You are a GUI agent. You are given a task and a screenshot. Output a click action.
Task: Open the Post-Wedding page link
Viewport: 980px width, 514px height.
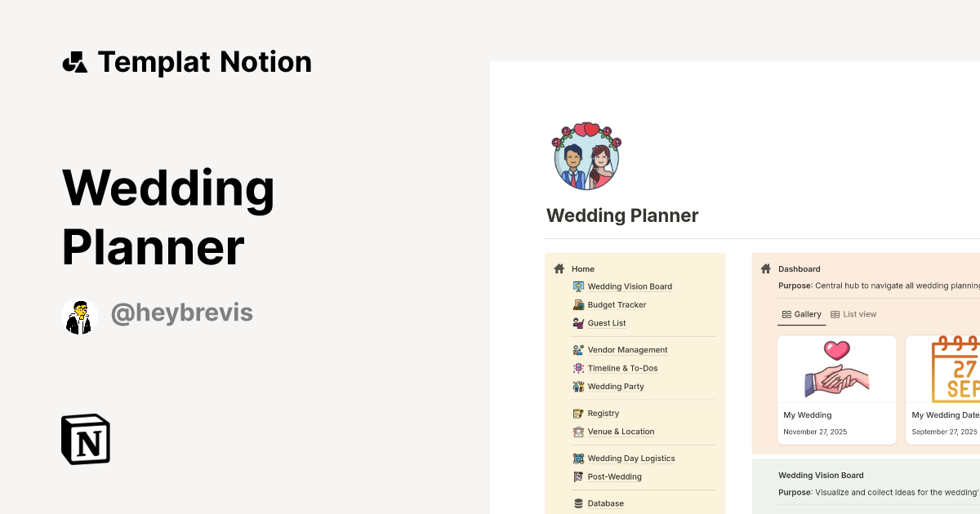pyautogui.click(x=614, y=476)
